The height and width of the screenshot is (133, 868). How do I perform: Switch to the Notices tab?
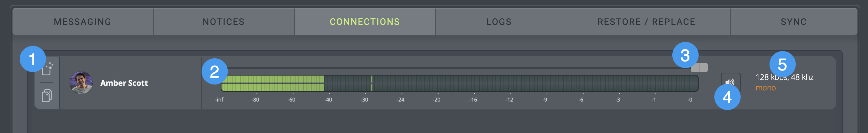[224, 22]
